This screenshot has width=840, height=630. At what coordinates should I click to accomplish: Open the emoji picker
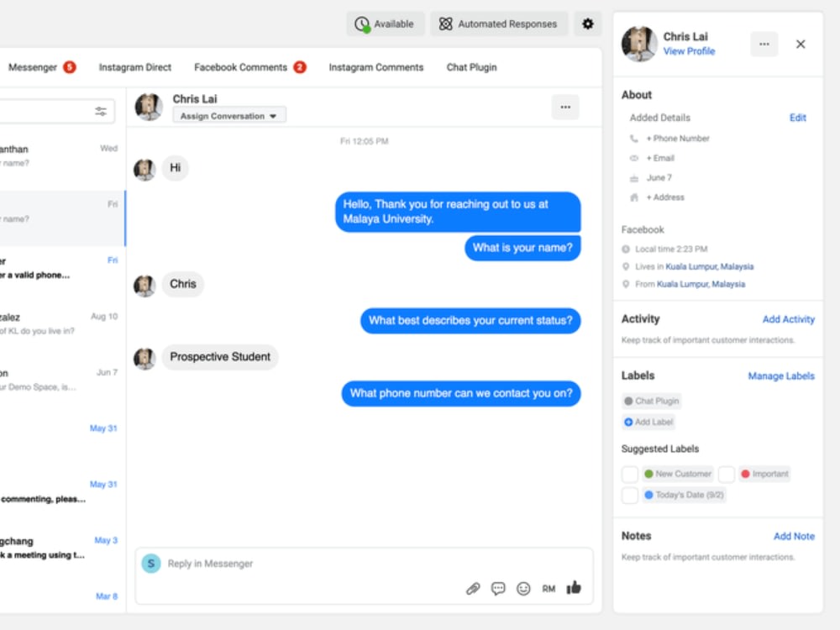click(x=523, y=589)
